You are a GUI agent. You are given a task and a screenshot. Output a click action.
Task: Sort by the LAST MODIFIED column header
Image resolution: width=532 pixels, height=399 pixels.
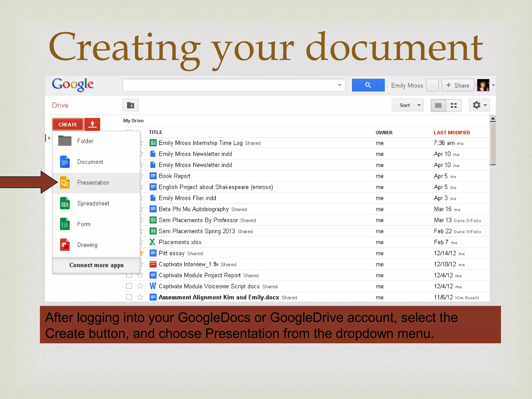(x=452, y=132)
